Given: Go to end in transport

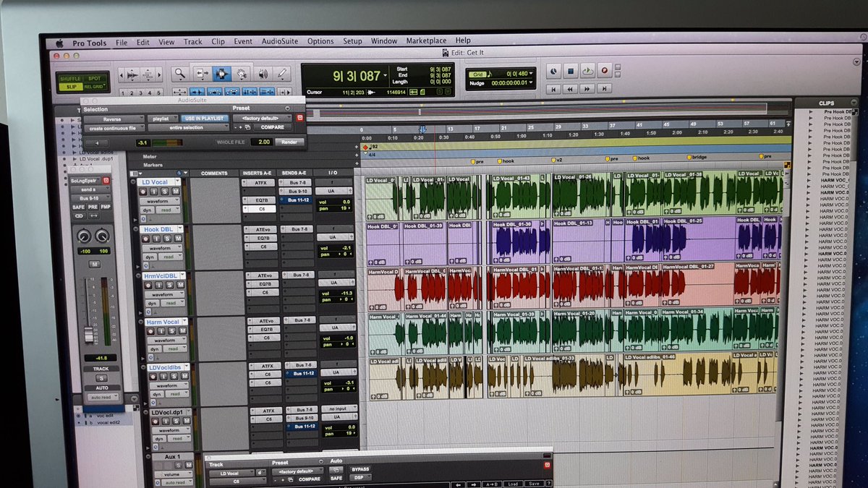Looking at the screenshot, I should [605, 89].
